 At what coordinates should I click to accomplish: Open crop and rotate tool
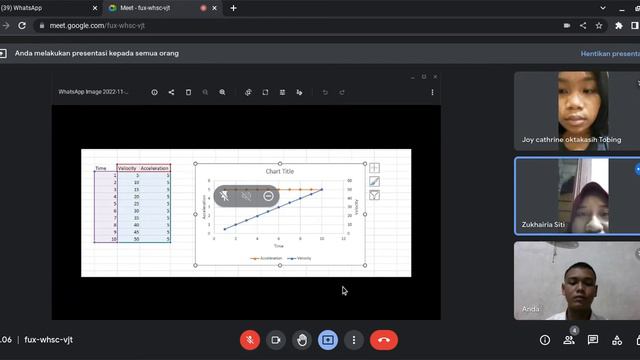point(248,92)
